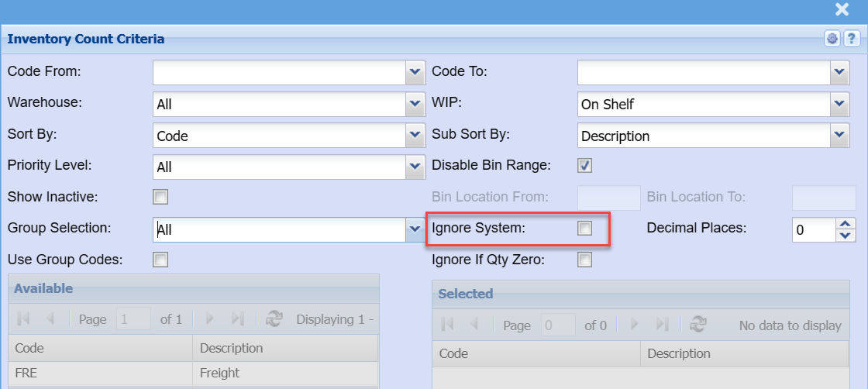Image resolution: width=868 pixels, height=389 pixels.
Task: Open the help question mark icon
Action: (x=850, y=39)
